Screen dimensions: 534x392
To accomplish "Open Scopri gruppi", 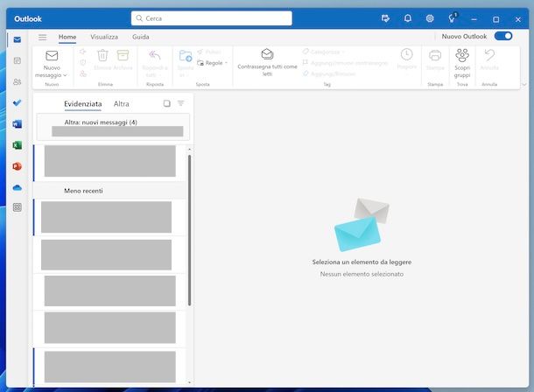I will click(462, 63).
